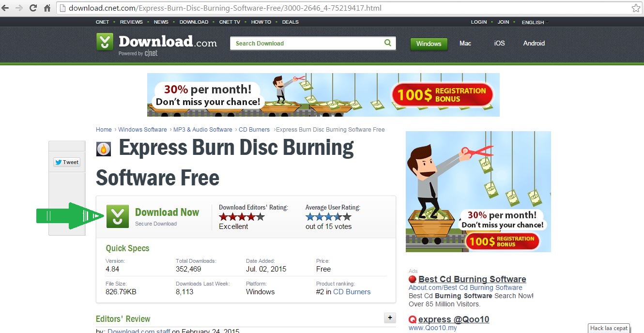Click the search magnifier icon
The image size is (644, 333).
pos(387,43)
